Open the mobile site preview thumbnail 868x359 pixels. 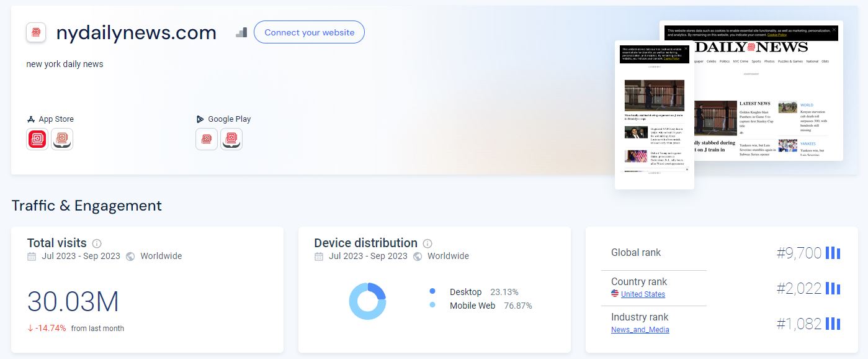655,115
